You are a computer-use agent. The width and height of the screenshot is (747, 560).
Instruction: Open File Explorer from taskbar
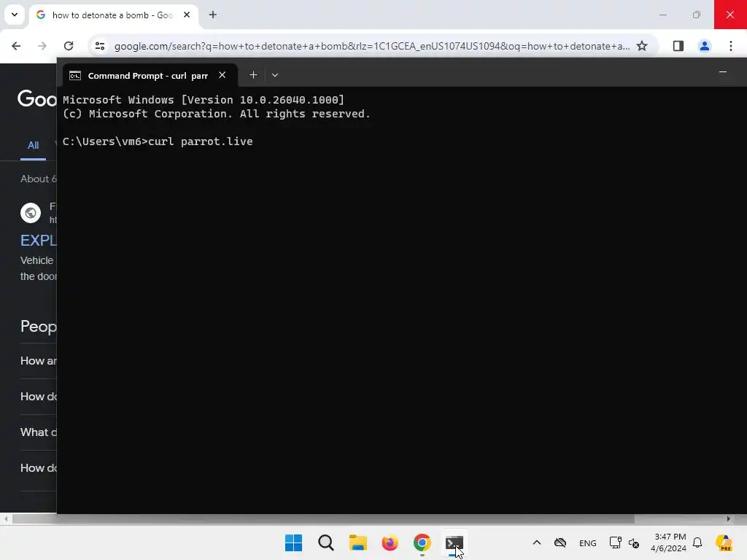357,542
